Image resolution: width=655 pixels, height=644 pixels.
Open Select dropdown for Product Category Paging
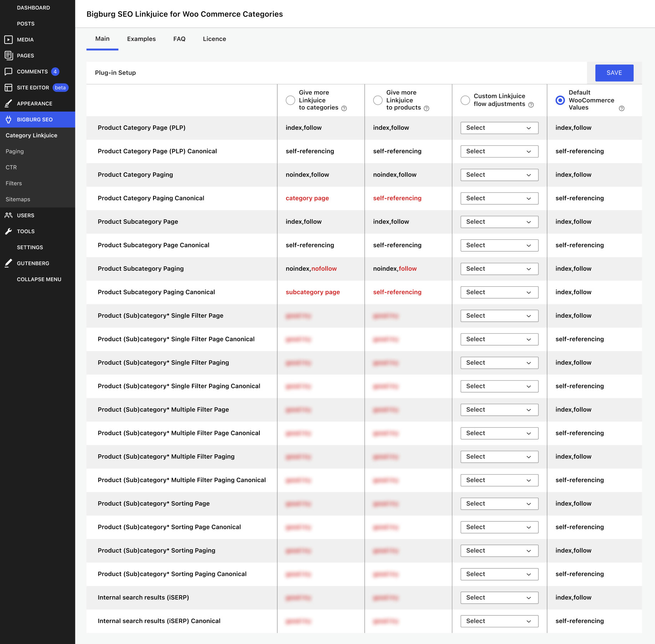(499, 175)
